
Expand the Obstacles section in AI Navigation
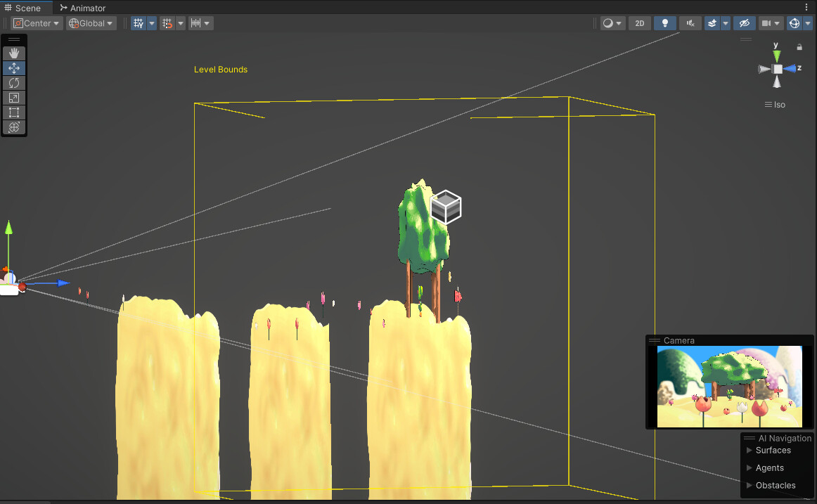coord(748,485)
